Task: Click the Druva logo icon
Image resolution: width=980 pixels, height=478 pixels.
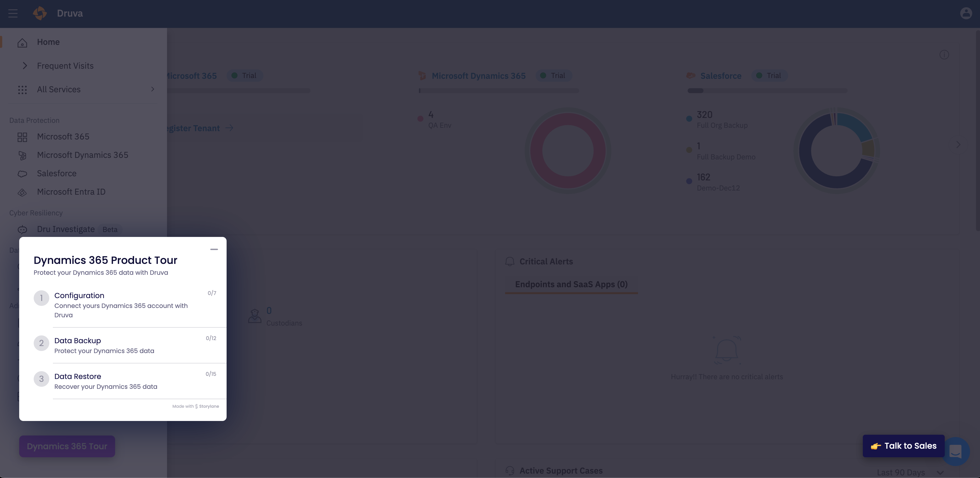Action: click(40, 13)
